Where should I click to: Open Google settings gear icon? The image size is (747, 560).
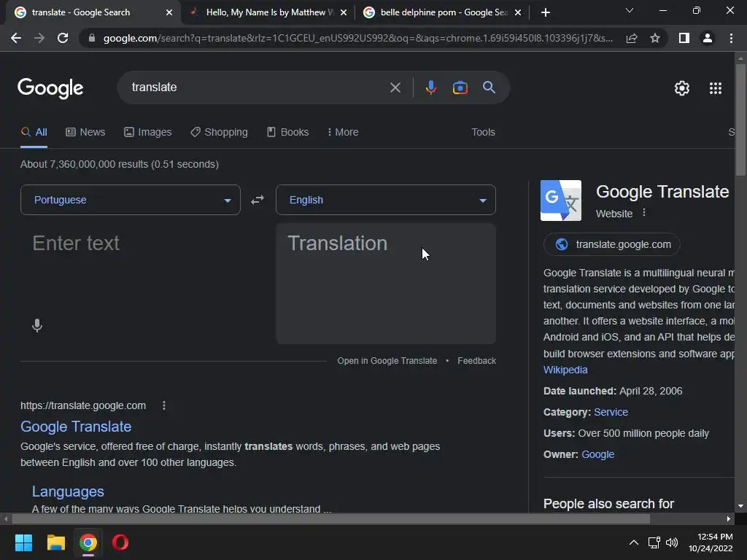pos(682,88)
